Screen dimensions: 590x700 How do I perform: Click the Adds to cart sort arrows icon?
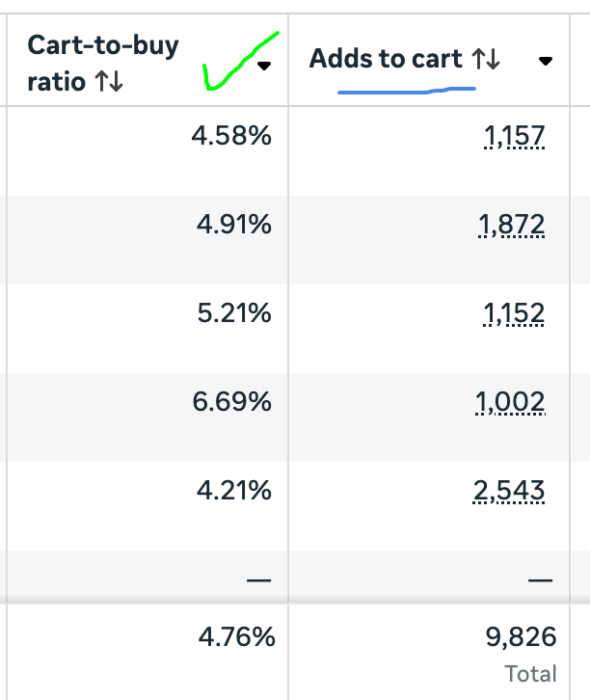pyautogui.click(x=486, y=60)
